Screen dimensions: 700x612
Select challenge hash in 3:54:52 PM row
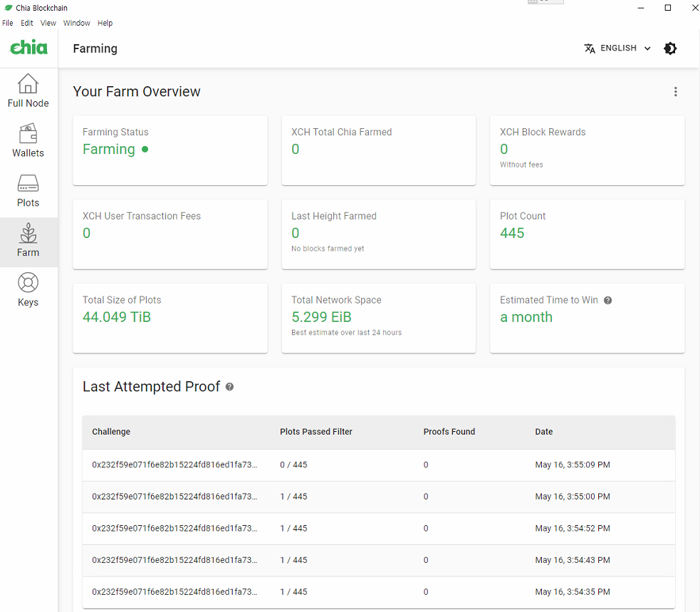click(174, 528)
